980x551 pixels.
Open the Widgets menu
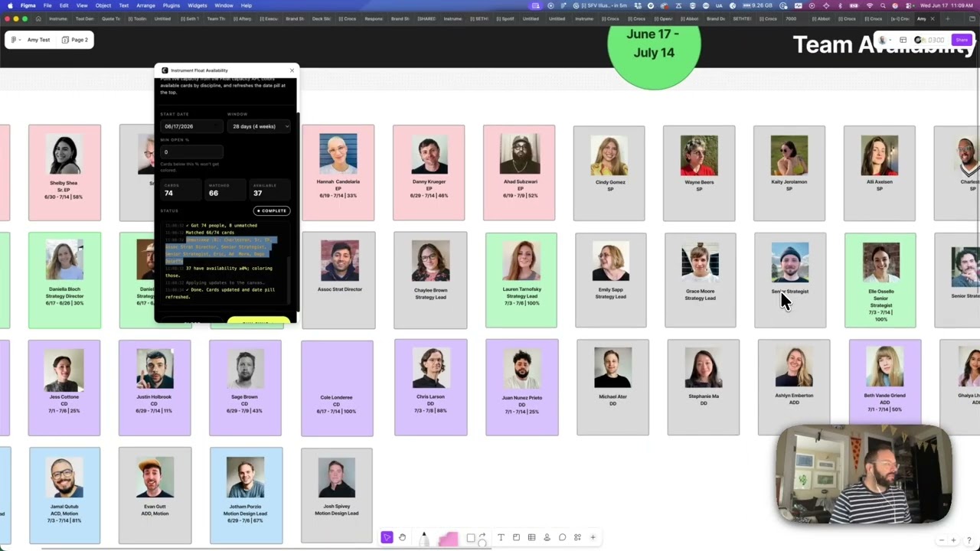(198, 5)
